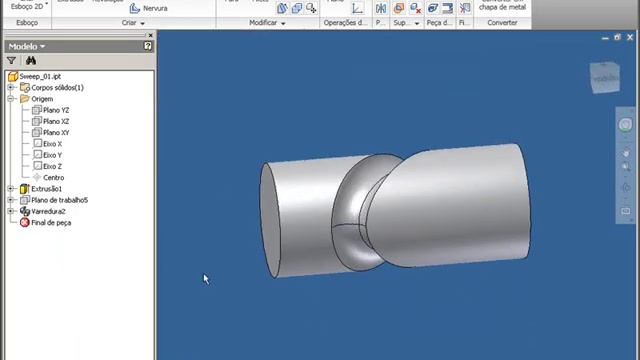Select Eixo Y in the tree
The height and width of the screenshot is (360, 640).
point(52,155)
